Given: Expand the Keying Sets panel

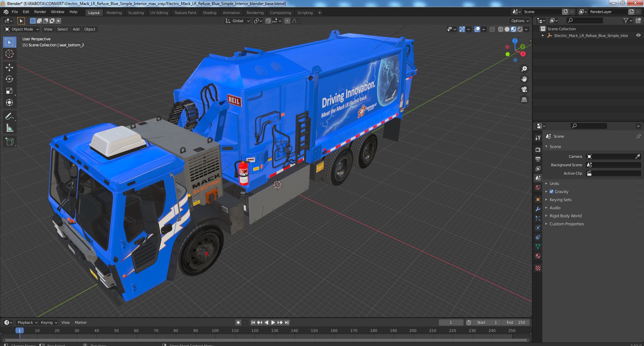Looking at the screenshot, I should click(x=560, y=200).
